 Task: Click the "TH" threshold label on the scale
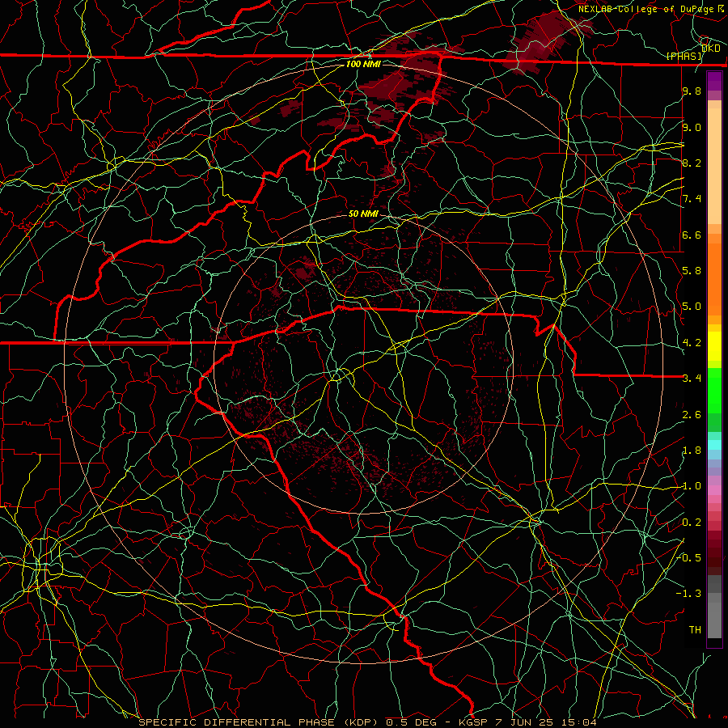pos(695,629)
